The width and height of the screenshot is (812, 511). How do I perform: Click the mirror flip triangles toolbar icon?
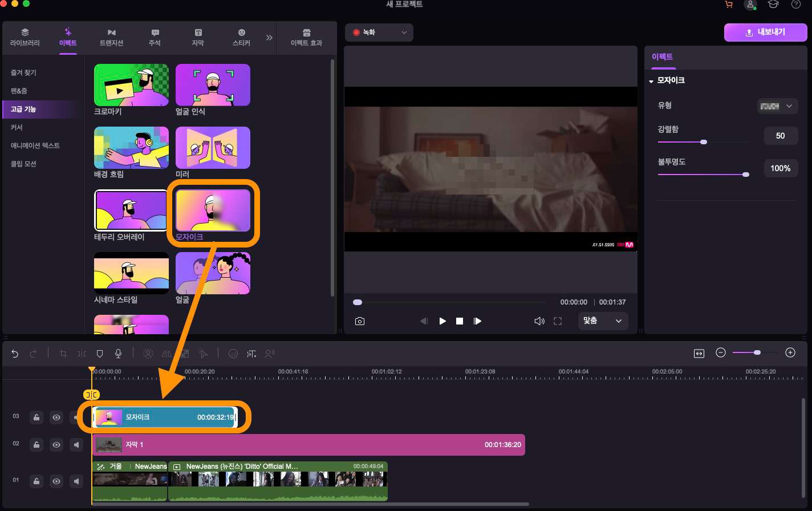pyautogui.click(x=167, y=354)
